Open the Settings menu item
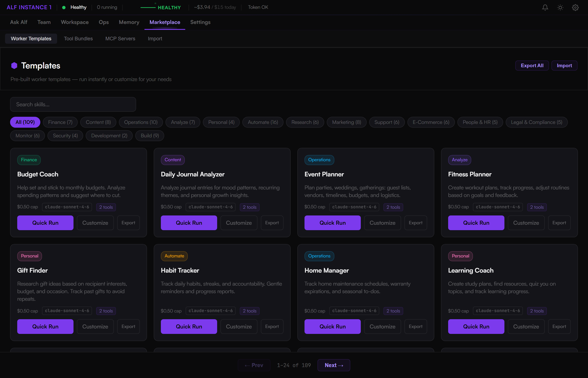Screen dimensions: 588x378 200,22
